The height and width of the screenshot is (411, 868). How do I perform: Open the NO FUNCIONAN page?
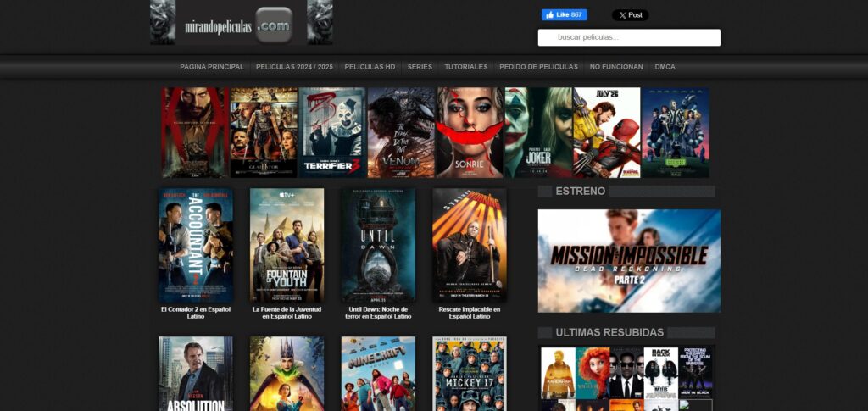pyautogui.click(x=616, y=67)
